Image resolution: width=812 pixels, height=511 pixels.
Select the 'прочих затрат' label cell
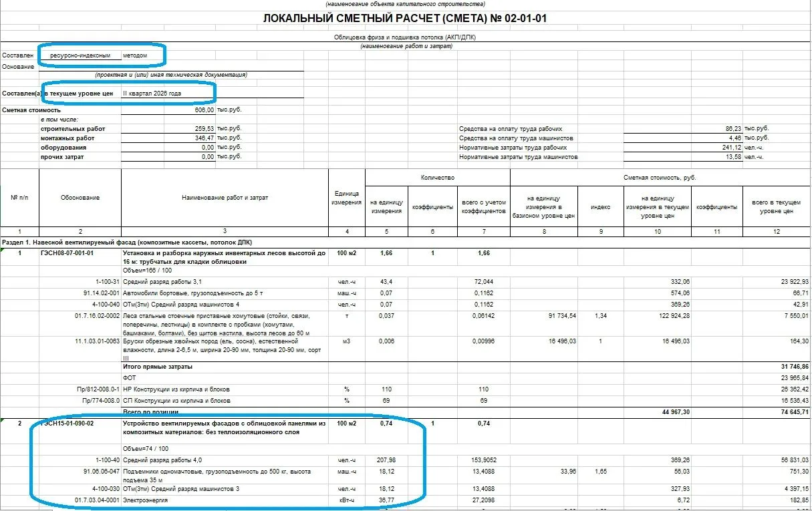tap(63, 157)
